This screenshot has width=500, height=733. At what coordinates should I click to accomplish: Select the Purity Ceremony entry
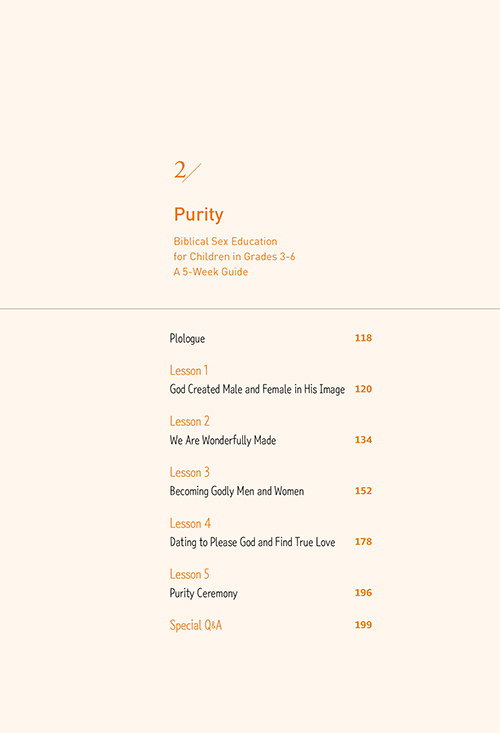click(203, 593)
